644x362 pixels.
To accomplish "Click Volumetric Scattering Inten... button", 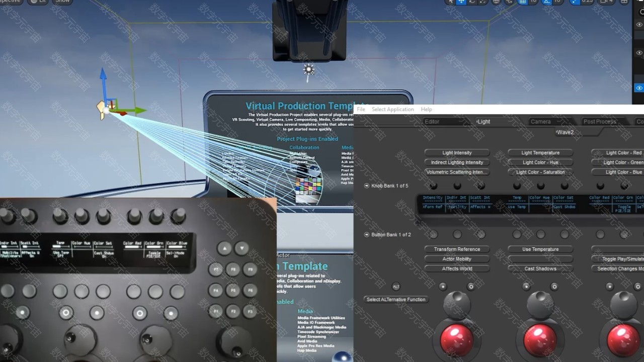I will [457, 172].
